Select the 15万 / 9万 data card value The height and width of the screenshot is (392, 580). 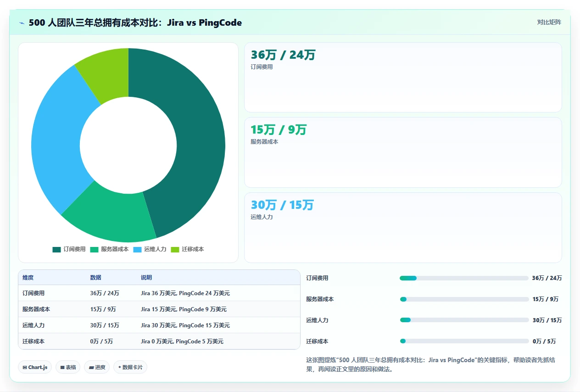(x=279, y=130)
